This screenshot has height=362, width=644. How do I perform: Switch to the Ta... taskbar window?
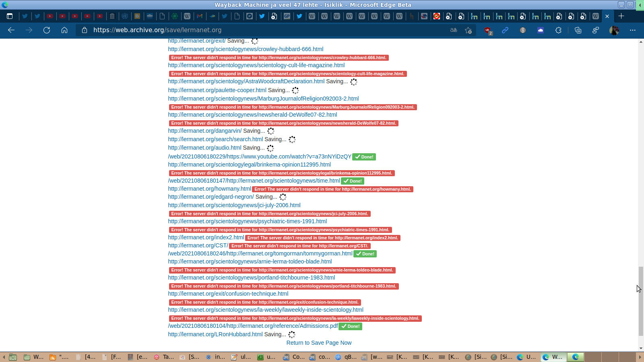point(164,357)
